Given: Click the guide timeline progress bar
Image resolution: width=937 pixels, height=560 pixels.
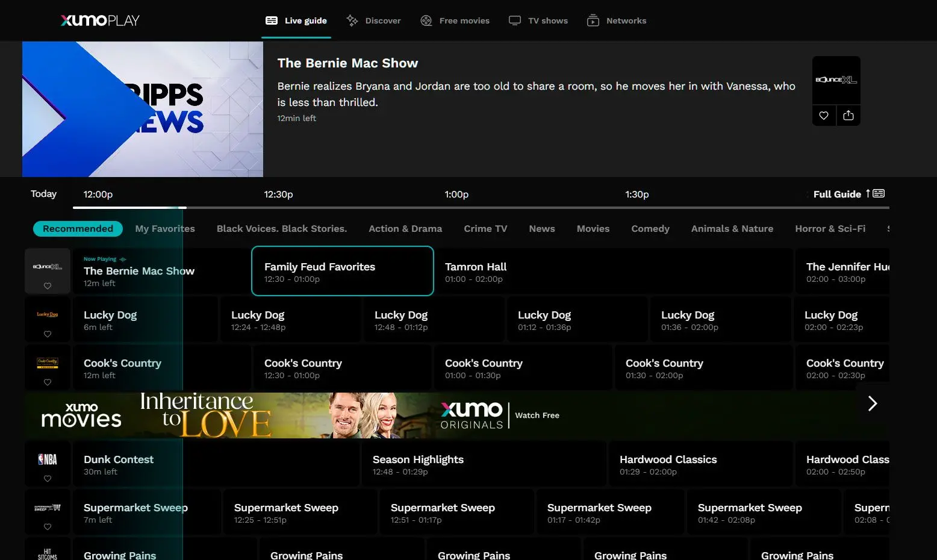Looking at the screenshot, I should click(x=481, y=208).
